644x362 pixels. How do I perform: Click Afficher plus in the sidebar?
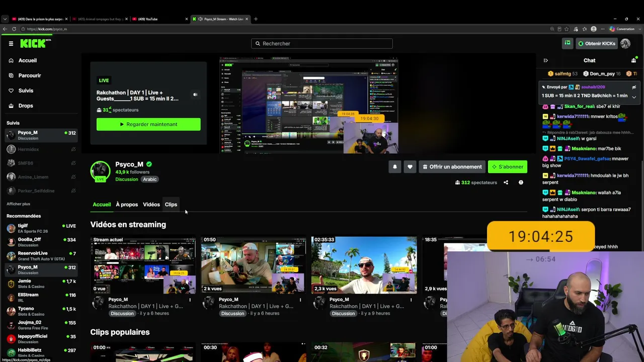(19, 204)
